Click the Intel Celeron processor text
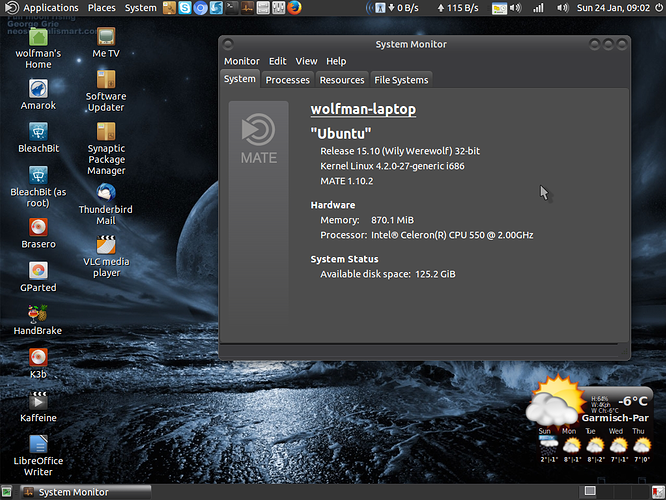The height and width of the screenshot is (500, 666). 452,235
